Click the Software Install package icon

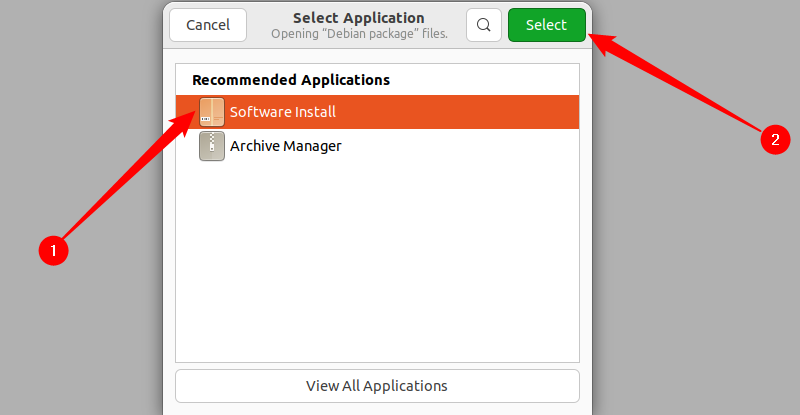coord(212,112)
